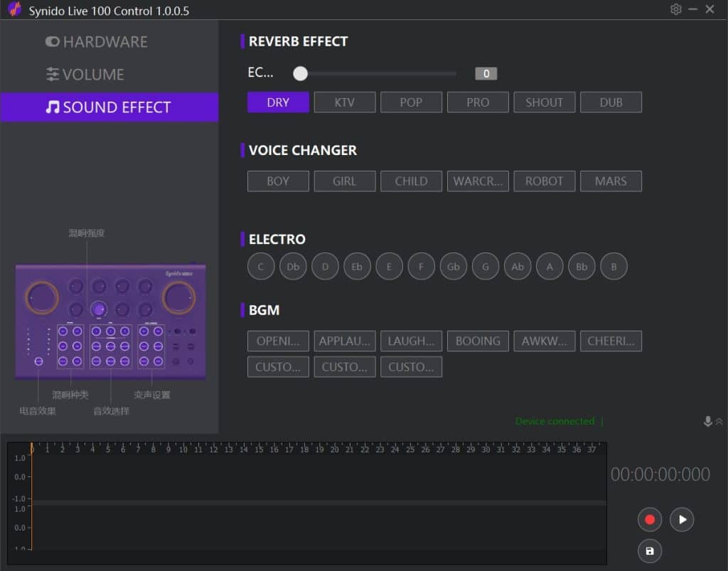Save the recording with the disk icon
Viewport: 728px width, 571px height.
(x=650, y=551)
